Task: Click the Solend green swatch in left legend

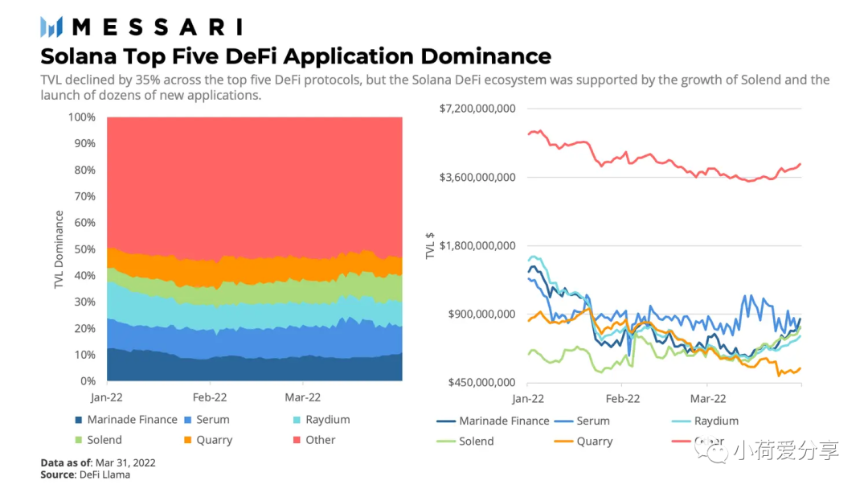Action: (79, 440)
